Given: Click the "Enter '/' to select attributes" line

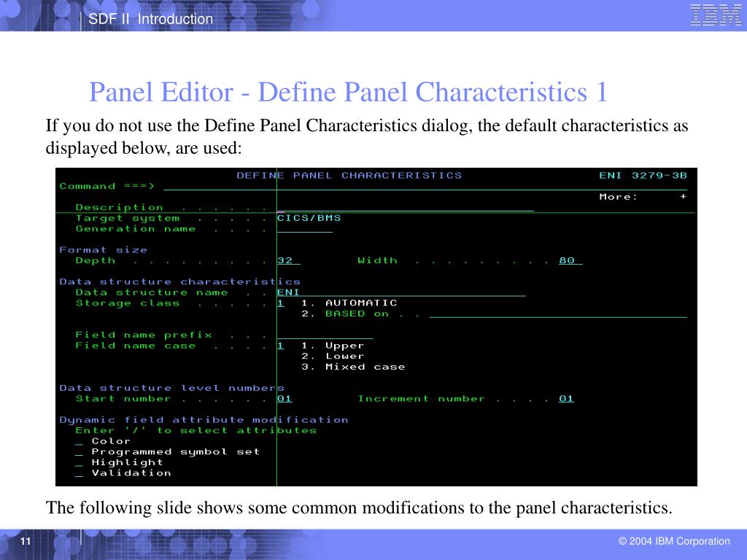Looking at the screenshot, I should [x=196, y=430].
